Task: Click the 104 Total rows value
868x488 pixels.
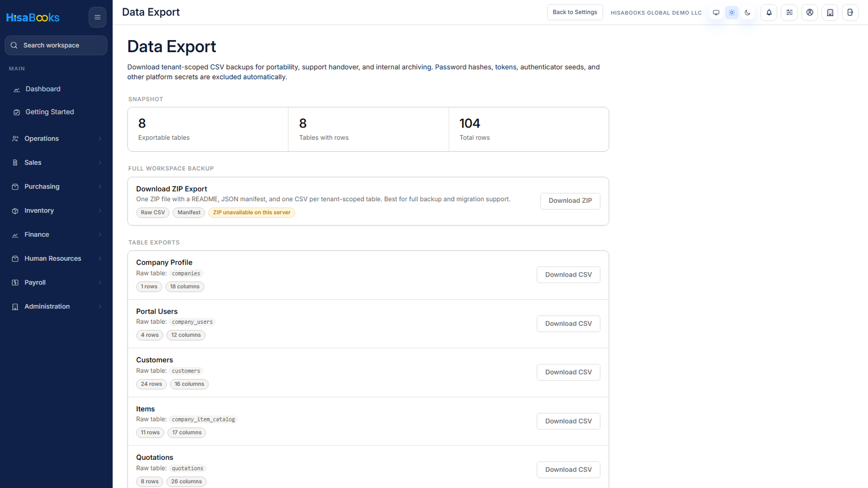Action: 470,124
